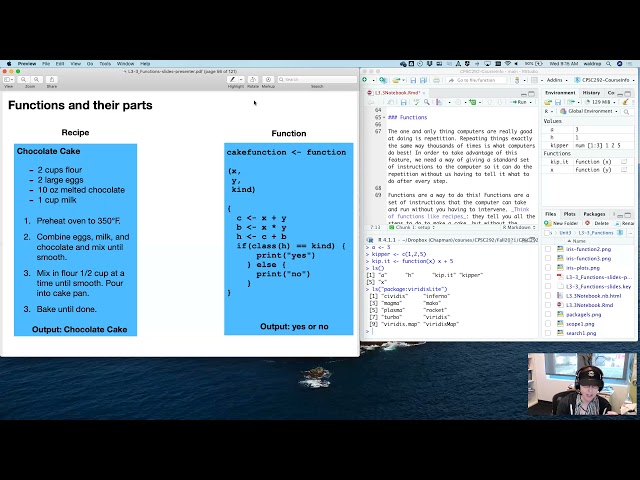The image size is (640, 480).
Task: Click the Go to file/function field
Action: pyautogui.click(x=476, y=80)
